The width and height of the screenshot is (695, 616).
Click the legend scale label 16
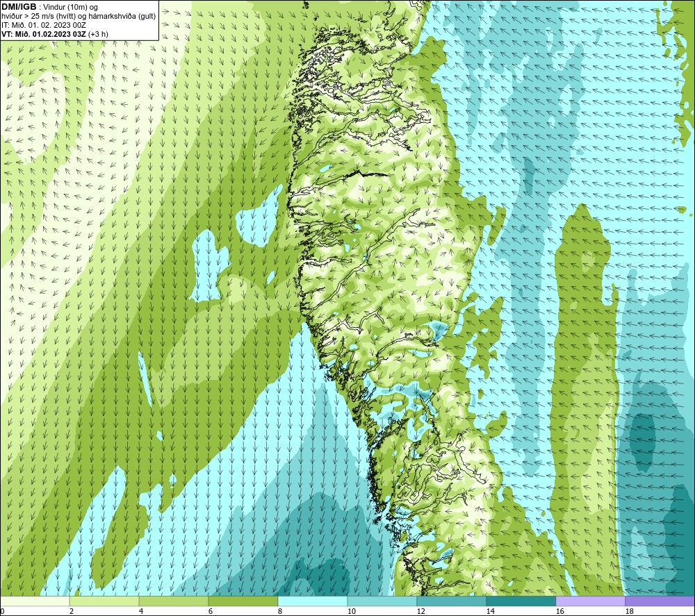[x=559, y=612]
